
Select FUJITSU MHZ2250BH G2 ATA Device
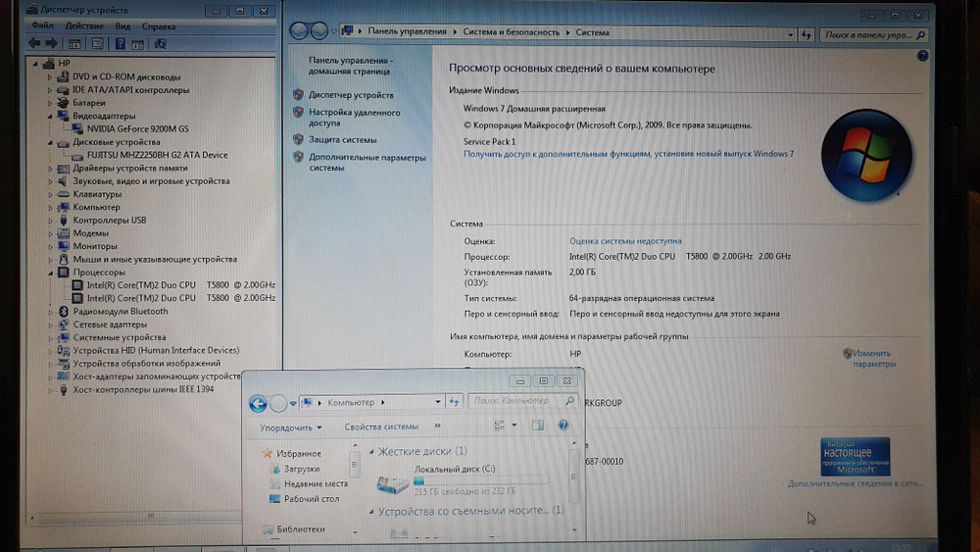pyautogui.click(x=157, y=155)
